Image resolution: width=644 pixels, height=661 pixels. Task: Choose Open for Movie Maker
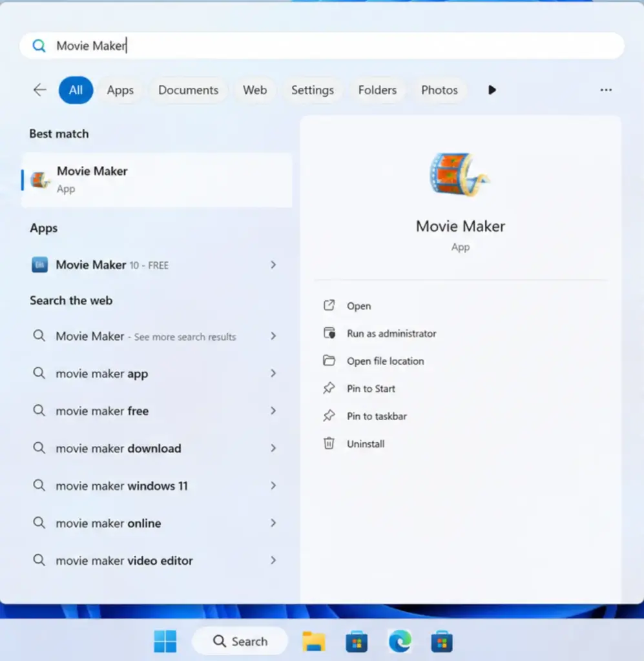point(359,305)
